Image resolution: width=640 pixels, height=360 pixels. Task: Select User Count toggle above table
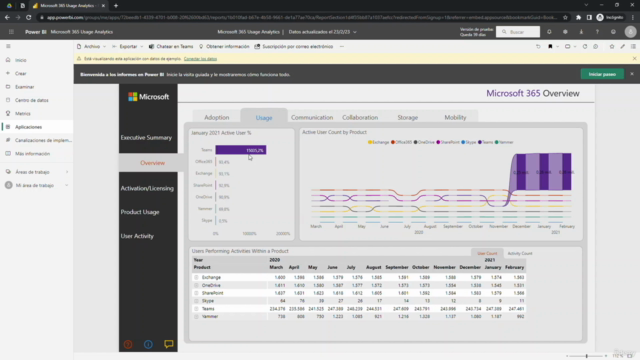tap(487, 253)
